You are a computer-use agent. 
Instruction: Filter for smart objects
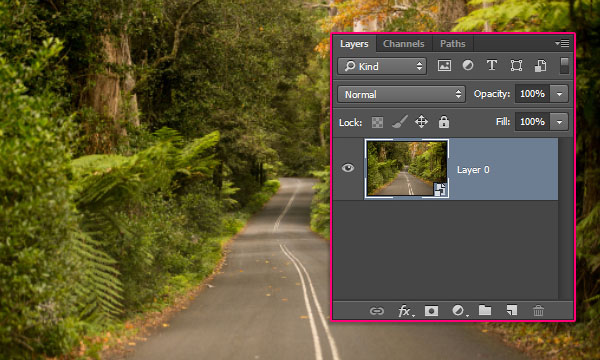click(x=540, y=65)
